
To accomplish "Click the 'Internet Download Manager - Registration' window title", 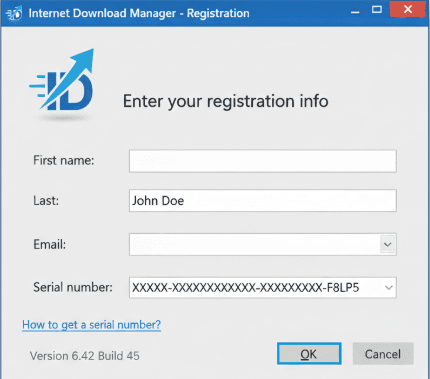I will pyautogui.click(x=139, y=13).
